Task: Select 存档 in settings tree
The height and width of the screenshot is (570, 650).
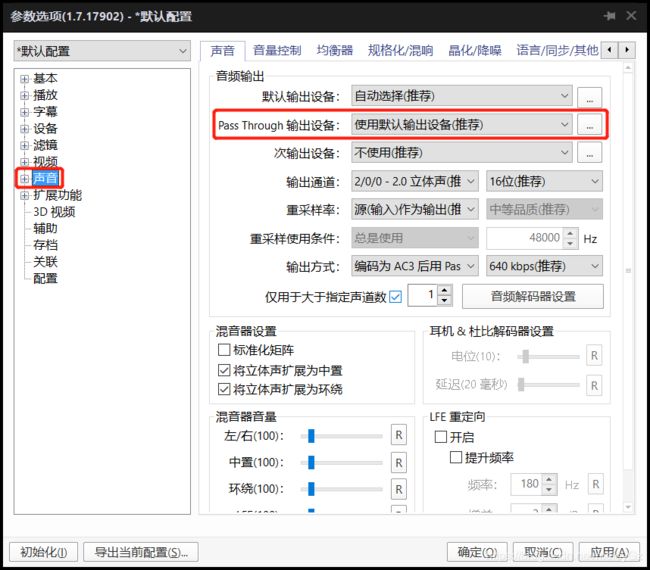Action: [x=45, y=245]
